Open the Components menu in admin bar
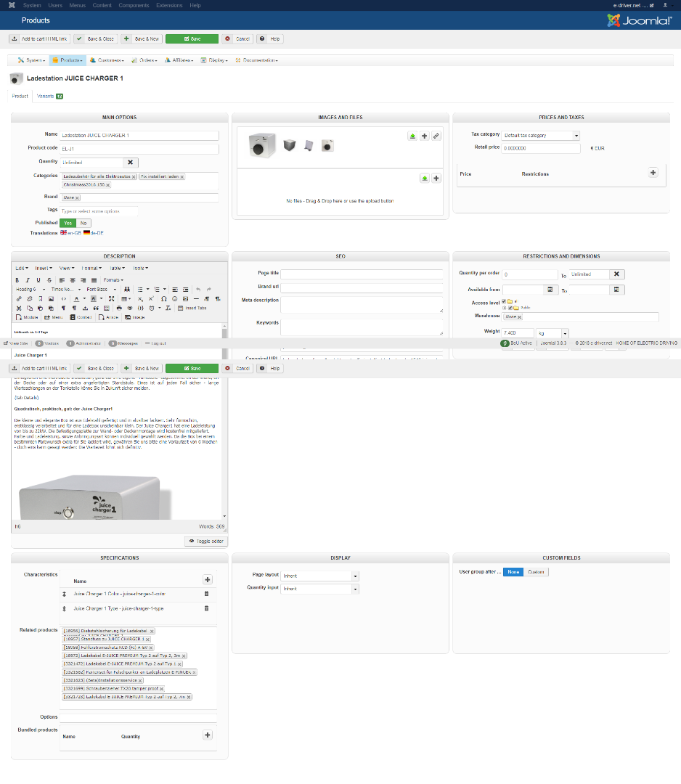The height and width of the screenshot is (784, 681). 134,6
